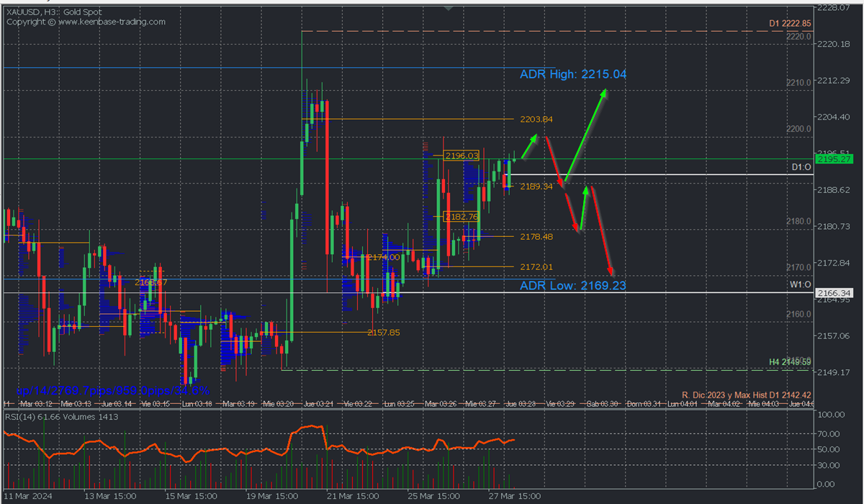
Task: Click the 11 Mar 2024 date on time axis
Action: point(29,497)
